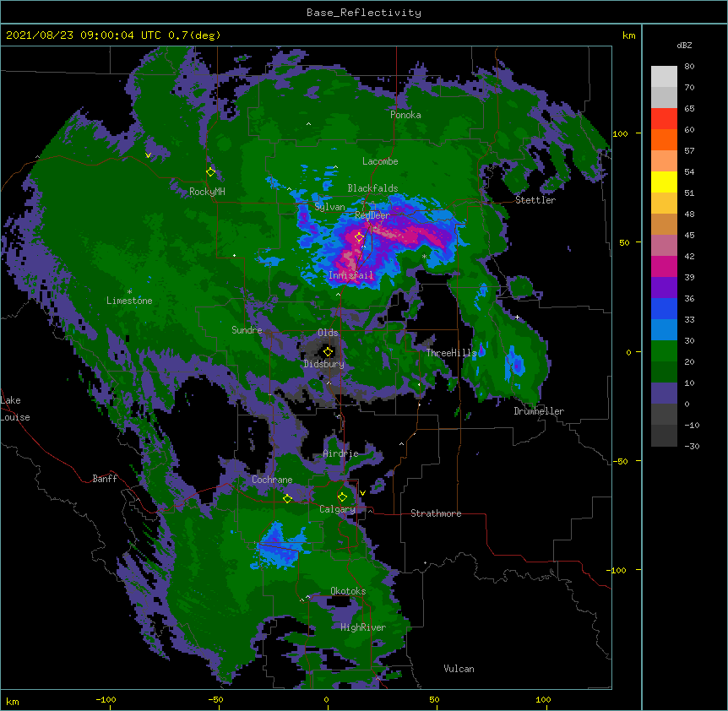728x711 pixels.
Task: Click the Lake Louise label
Action: click(15, 409)
